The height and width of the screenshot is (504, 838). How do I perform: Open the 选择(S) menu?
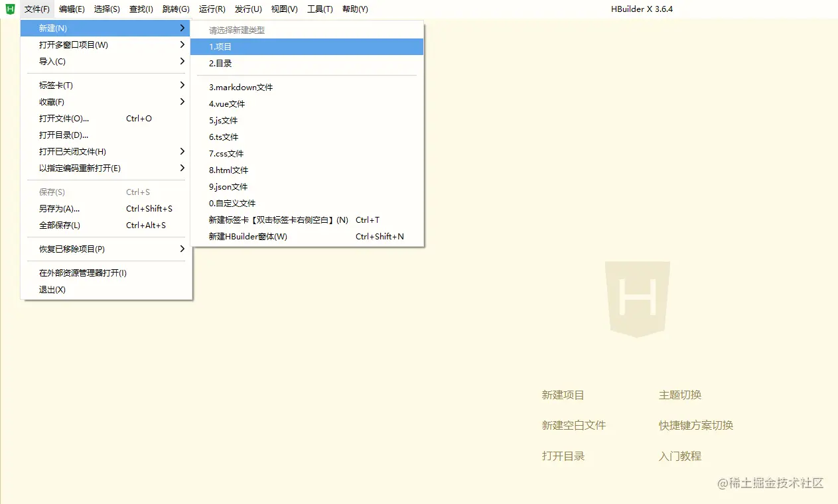[x=107, y=9]
